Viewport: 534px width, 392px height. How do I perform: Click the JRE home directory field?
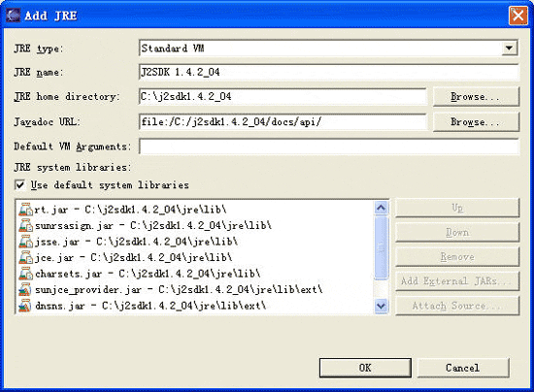click(x=283, y=97)
